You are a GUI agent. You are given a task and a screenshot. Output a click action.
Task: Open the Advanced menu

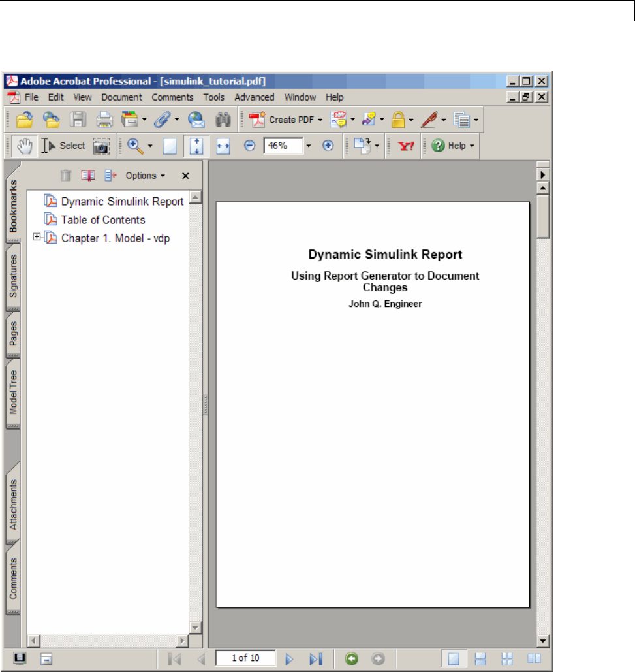point(255,97)
